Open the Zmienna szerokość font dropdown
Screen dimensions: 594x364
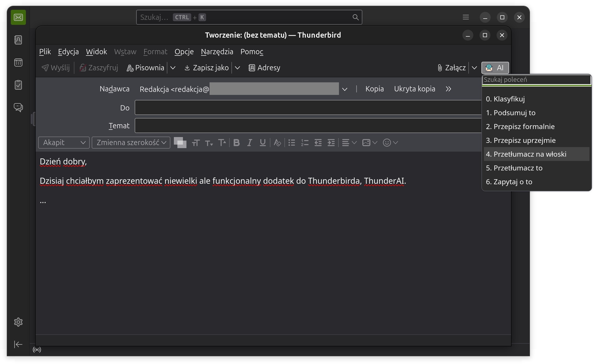pos(131,143)
